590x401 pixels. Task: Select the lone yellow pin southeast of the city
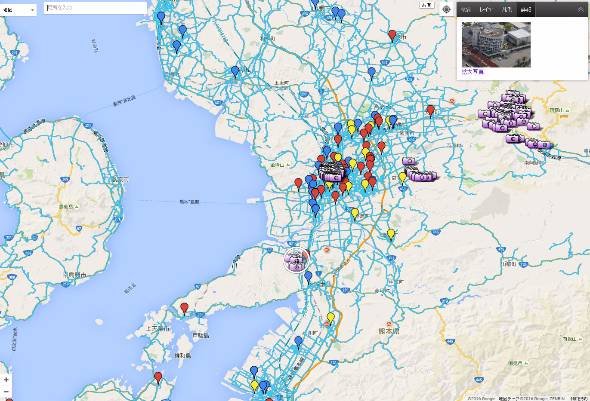click(391, 234)
